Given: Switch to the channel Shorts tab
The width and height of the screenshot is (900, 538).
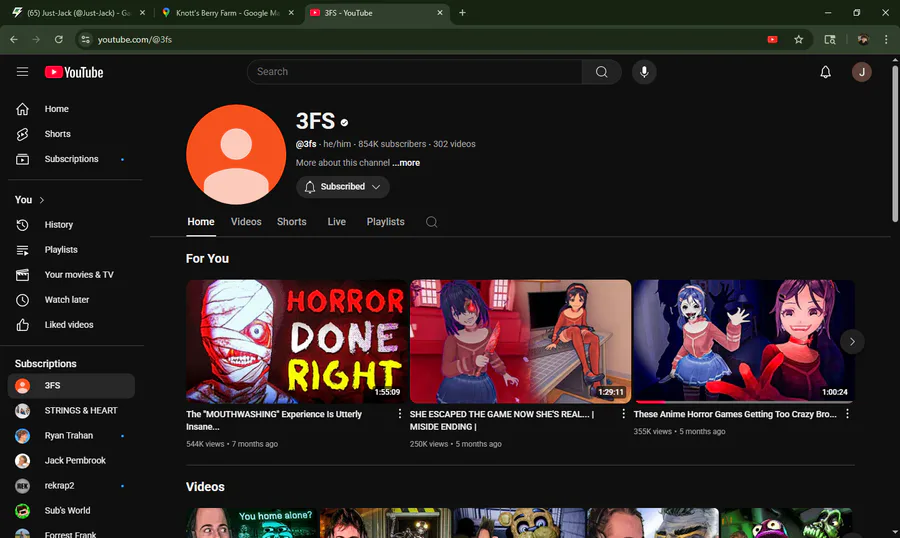Looking at the screenshot, I should tap(292, 222).
